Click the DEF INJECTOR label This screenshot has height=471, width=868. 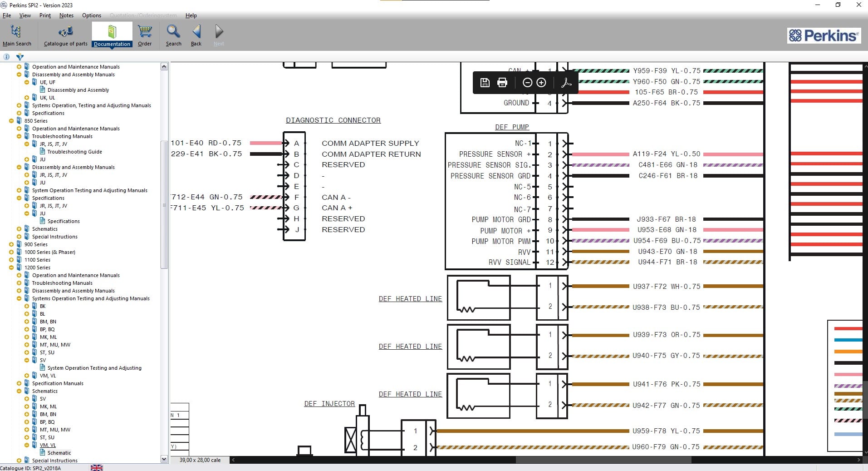point(329,404)
